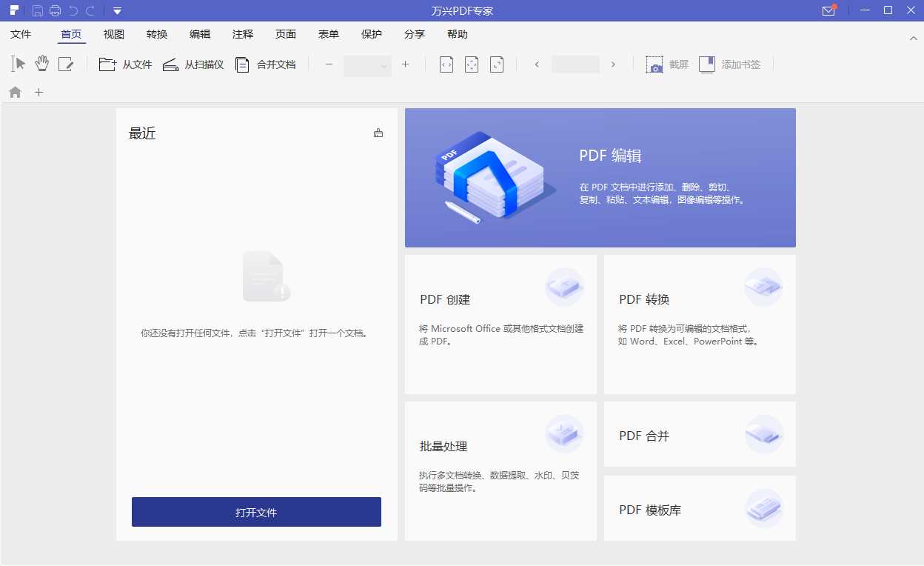Open the PDF 模板库 card
Screen dimensions: 924x566
pos(700,508)
